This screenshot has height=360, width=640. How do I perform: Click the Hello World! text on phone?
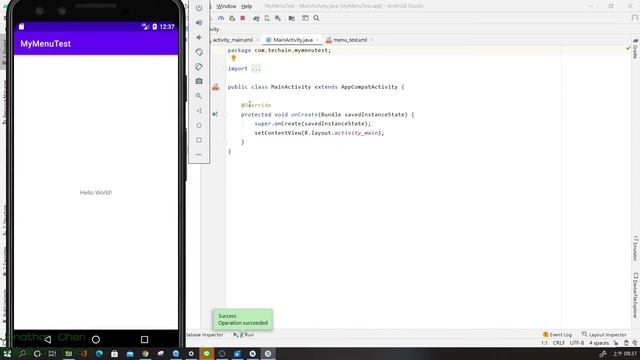[x=96, y=193]
